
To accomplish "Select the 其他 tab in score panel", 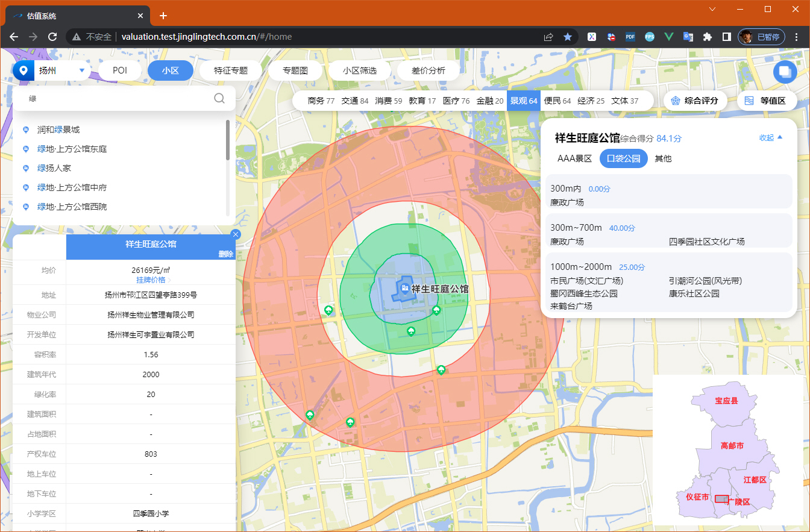I will [663, 158].
